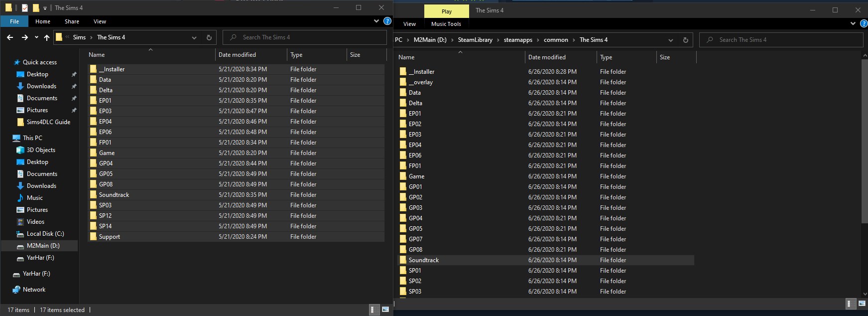The image size is (868, 316).
Task: Select __overlay folder in right window
Action: tap(546, 82)
